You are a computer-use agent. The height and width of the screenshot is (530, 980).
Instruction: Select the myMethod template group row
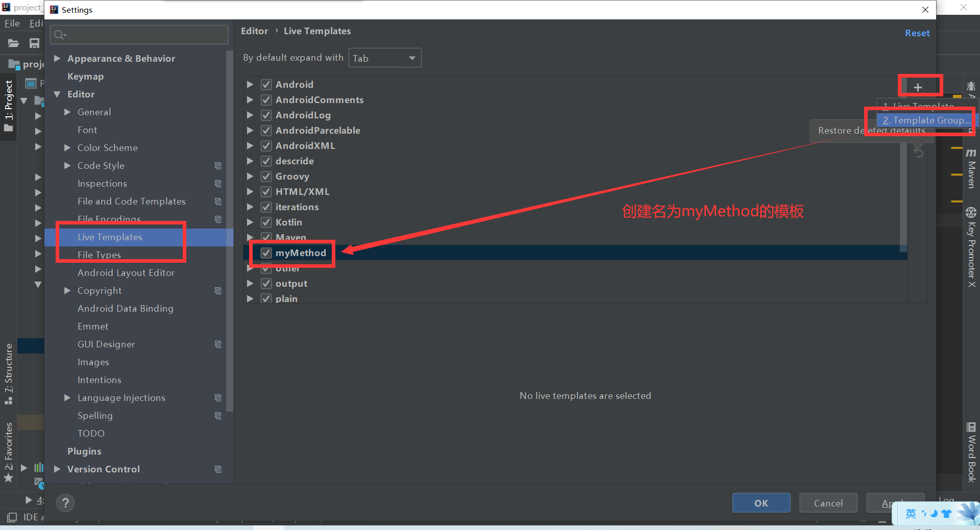pos(575,253)
